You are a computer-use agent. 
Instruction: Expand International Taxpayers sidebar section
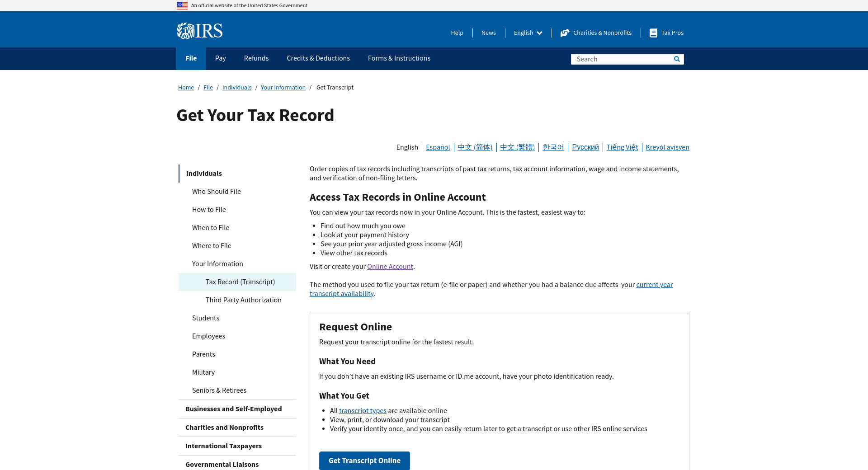click(x=223, y=446)
